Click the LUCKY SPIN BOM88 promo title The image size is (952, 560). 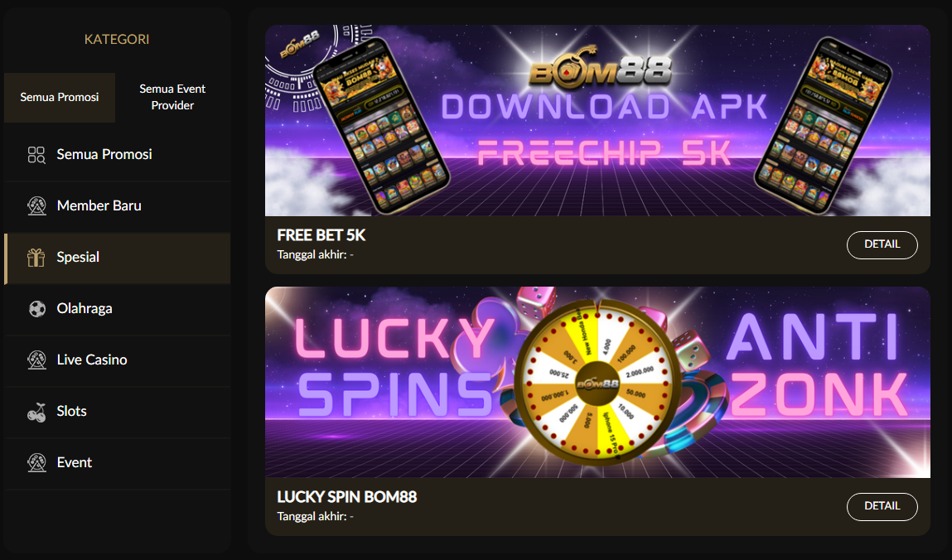[x=346, y=497]
